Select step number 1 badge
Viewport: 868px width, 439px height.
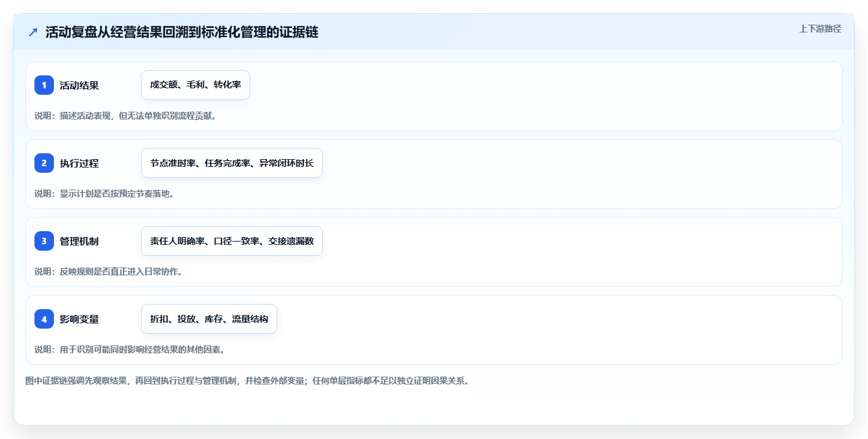point(44,85)
